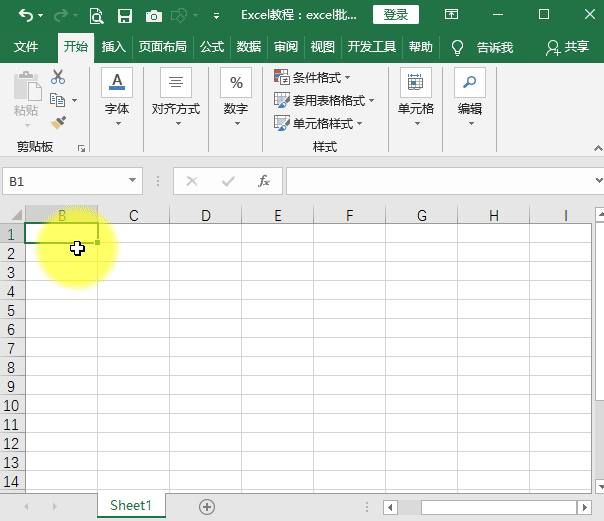Open 条件格式 conditional formatting menu
This screenshot has width=604, height=521.
312,77
